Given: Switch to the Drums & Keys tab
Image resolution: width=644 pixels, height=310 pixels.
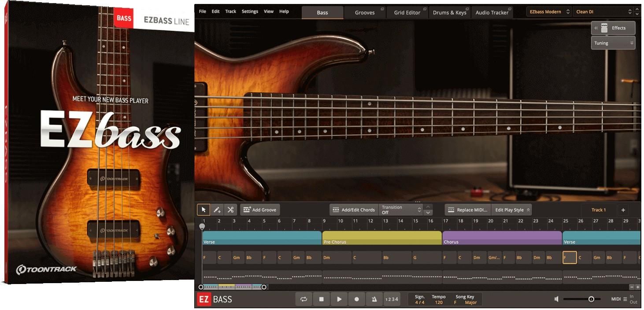Looking at the screenshot, I should click(x=449, y=12).
